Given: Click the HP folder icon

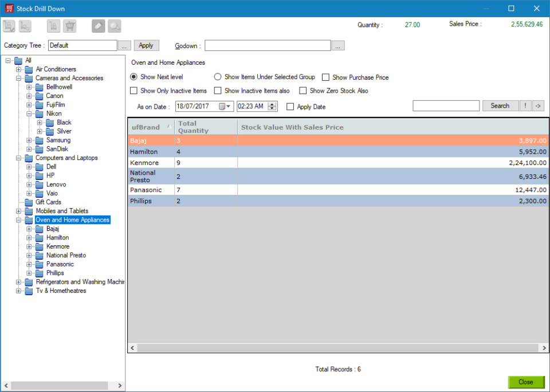Looking at the screenshot, I should click(x=40, y=176).
